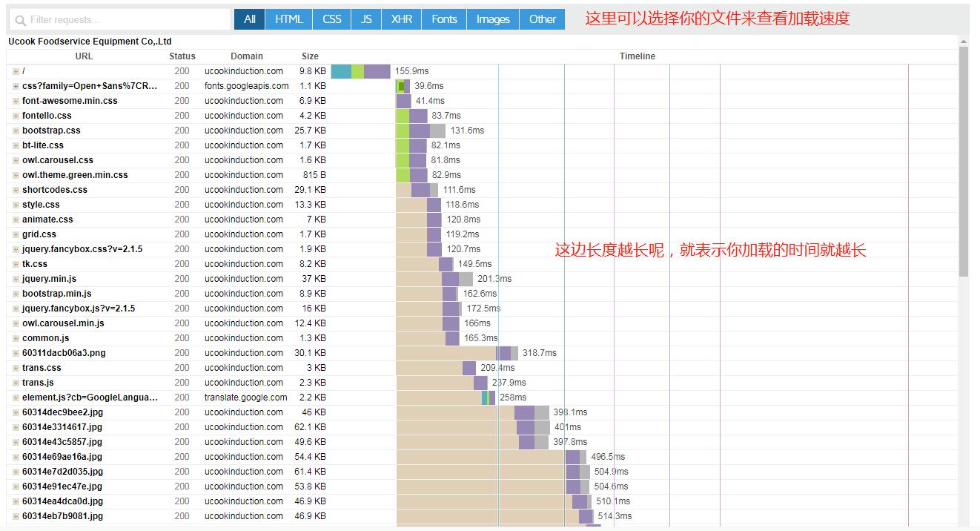Image resolution: width=980 pixels, height=531 pixels.
Task: Expand the 60311dacb06a3.png image request
Action: pyautogui.click(x=15, y=352)
